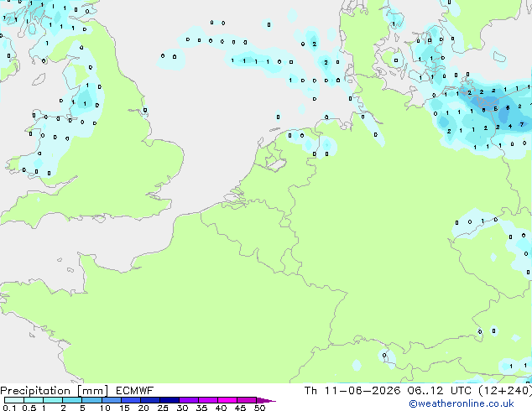This screenshot has height=411, width=532.
Task: Click the '50' legend scale label
Action: point(259,408)
